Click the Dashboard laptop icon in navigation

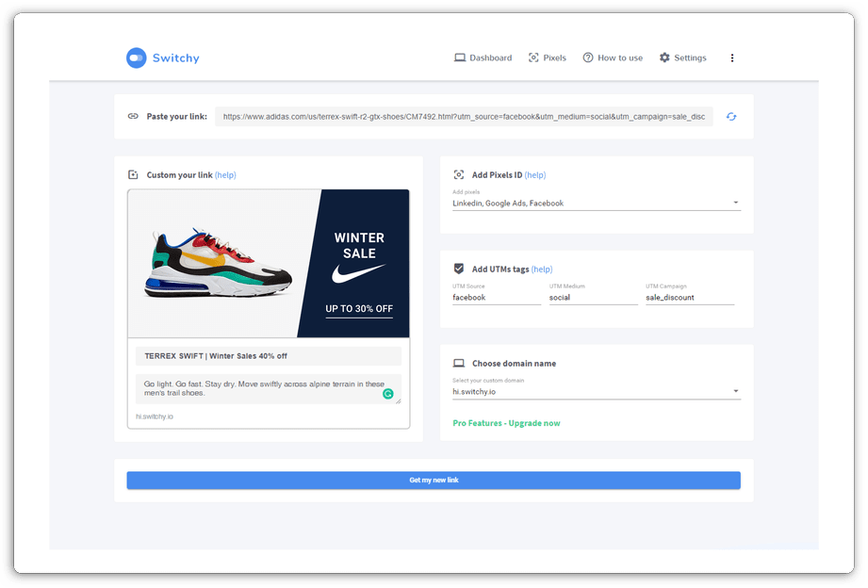click(x=460, y=57)
